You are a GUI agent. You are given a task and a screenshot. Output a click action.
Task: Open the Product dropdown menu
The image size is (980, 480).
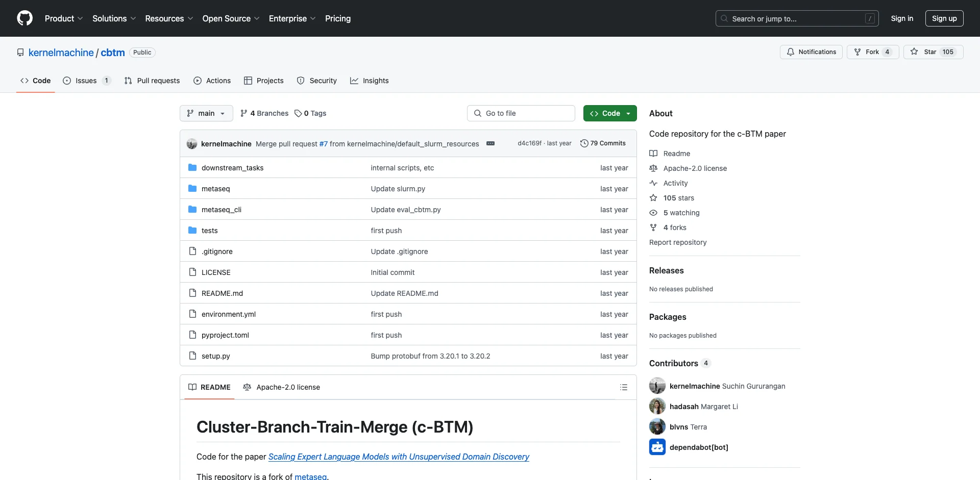64,18
